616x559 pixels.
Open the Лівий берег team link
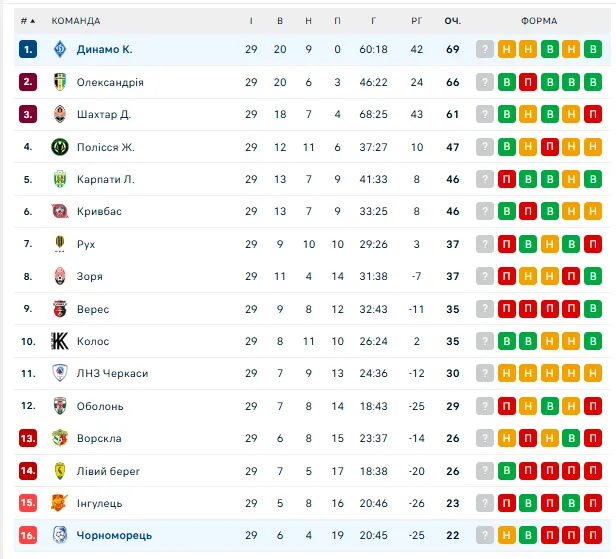(x=108, y=470)
